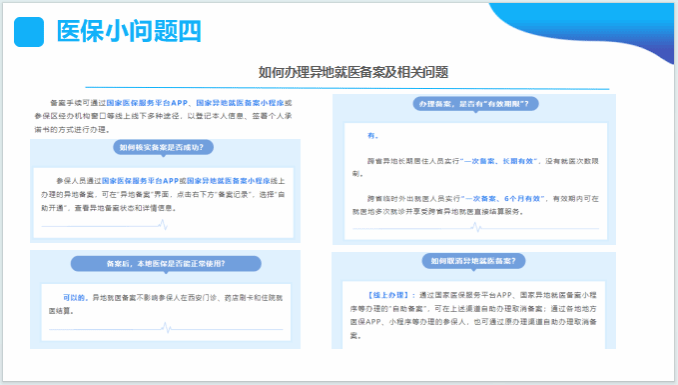Select the slide title 医保小问题四
Image resolution: width=678 pixels, height=385 pixels.
[129, 31]
